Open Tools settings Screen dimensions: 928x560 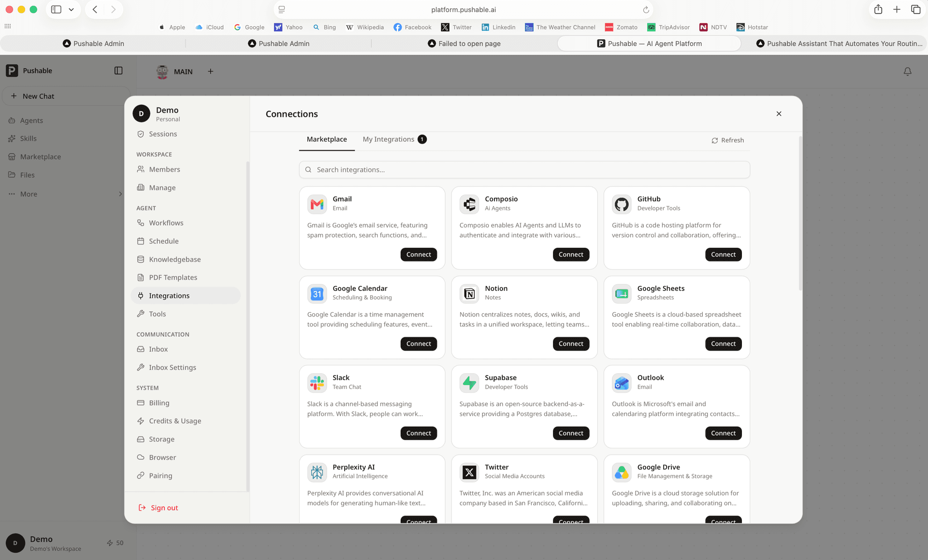coord(186,314)
